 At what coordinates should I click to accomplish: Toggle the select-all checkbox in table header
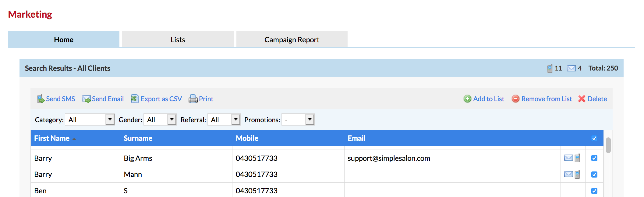coord(594,138)
